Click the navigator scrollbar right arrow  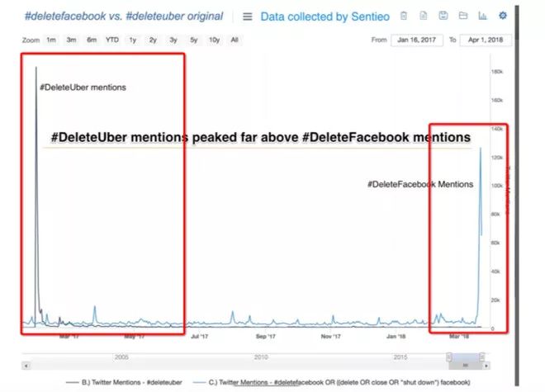click(x=488, y=364)
